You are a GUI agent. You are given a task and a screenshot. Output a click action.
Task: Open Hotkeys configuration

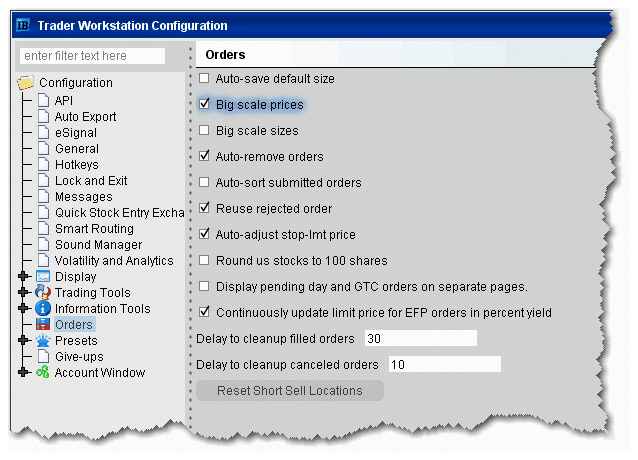click(77, 165)
